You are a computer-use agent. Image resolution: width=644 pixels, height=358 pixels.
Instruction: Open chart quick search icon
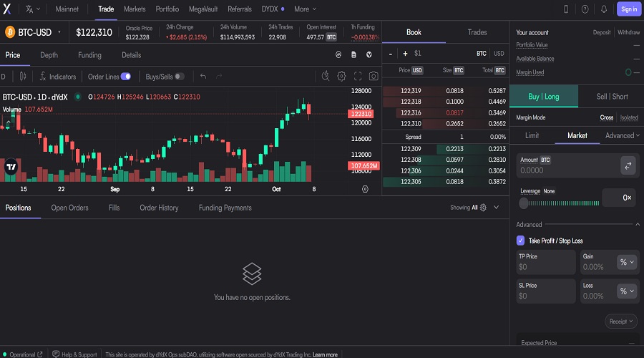326,76
